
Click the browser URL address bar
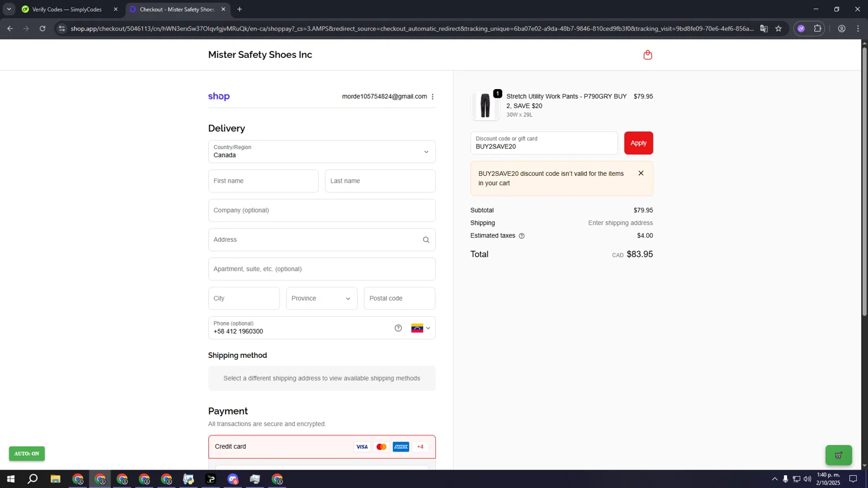click(x=412, y=28)
